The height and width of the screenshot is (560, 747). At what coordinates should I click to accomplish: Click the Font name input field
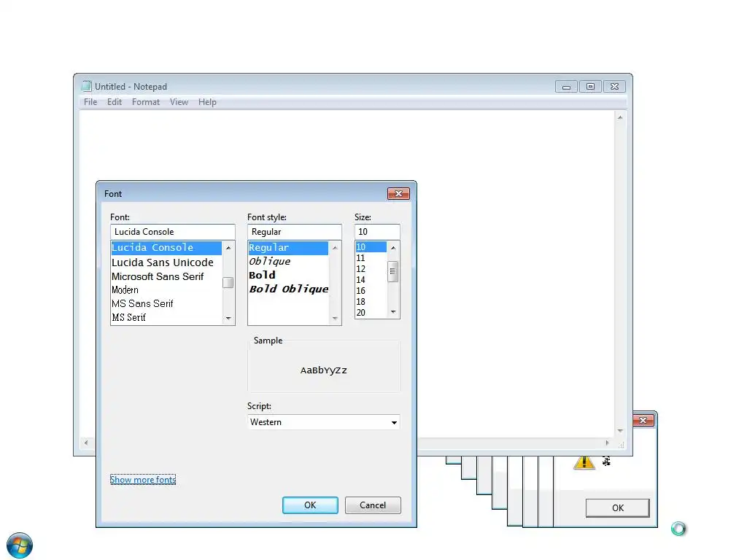pyautogui.click(x=173, y=232)
